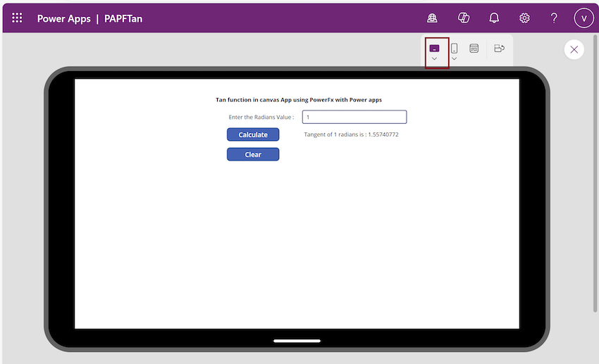Open the Copilot icon in header
599x364 pixels.
pyautogui.click(x=464, y=18)
